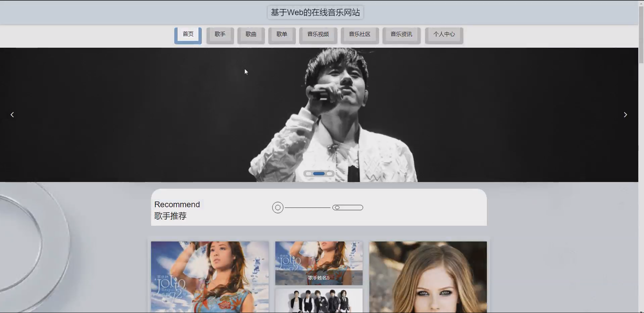644x313 pixels.
Task: Show the next carousel slide arrow
Action: (x=625, y=115)
